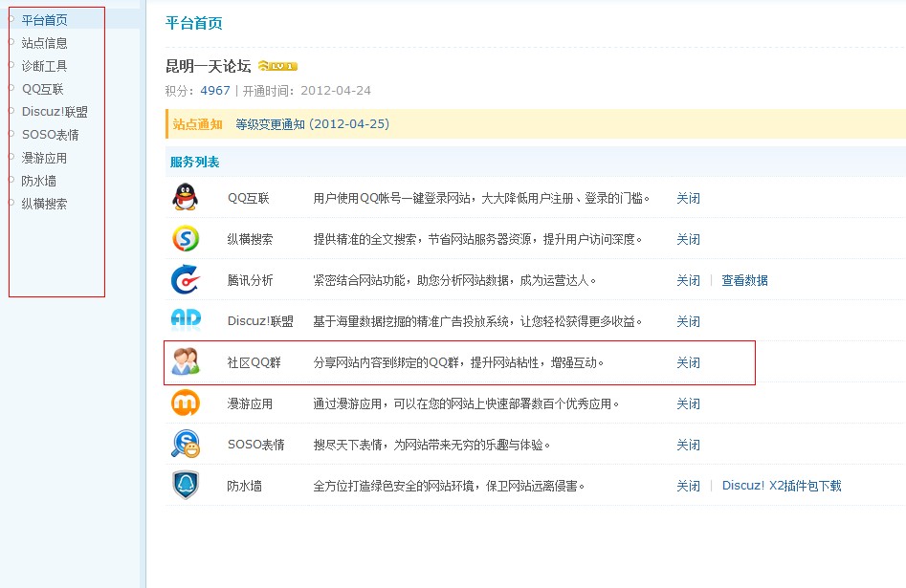The image size is (906, 588).
Task: Close the 腾讯分析 service
Action: point(688,280)
